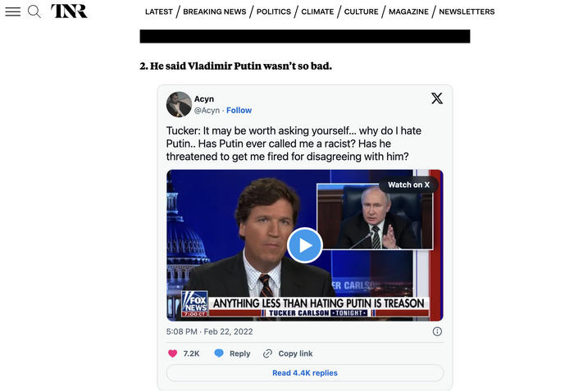Open the Breaking News section
Viewport: 574px width, 392px height.
coord(215,11)
